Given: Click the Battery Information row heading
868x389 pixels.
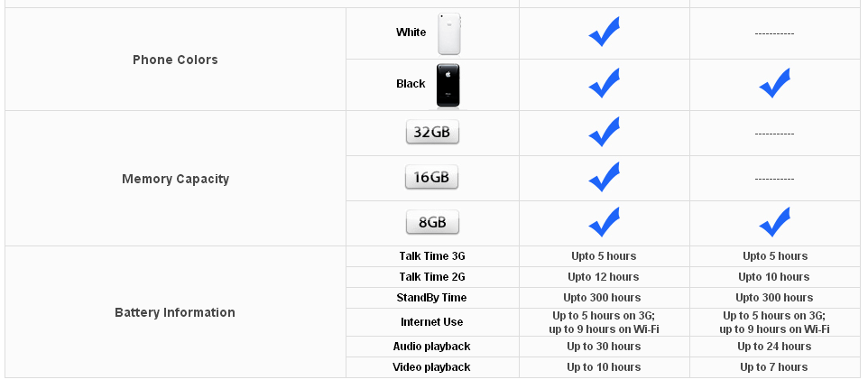Looking at the screenshot, I should tap(175, 312).
